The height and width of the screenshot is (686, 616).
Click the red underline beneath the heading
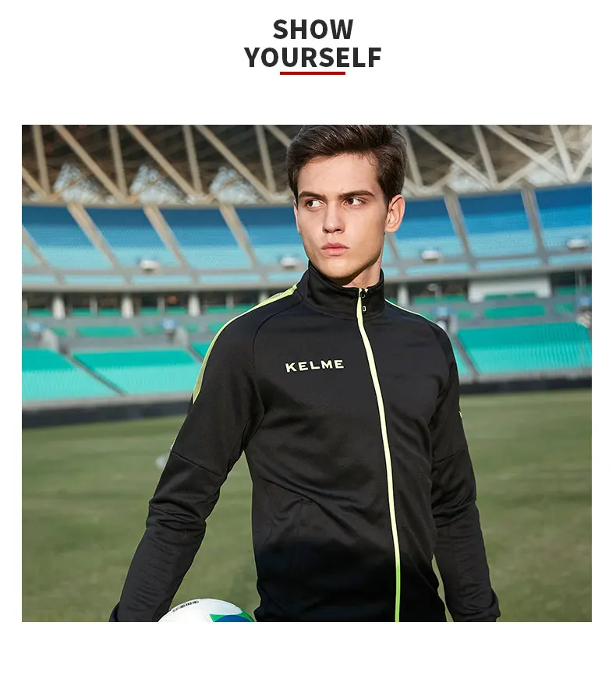(x=313, y=73)
